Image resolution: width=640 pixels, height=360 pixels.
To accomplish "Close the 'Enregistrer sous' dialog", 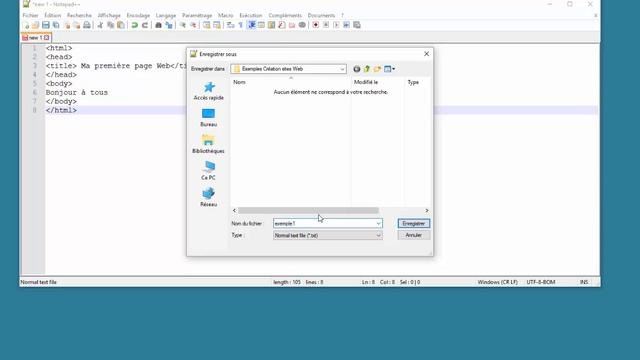I will (x=426, y=54).
